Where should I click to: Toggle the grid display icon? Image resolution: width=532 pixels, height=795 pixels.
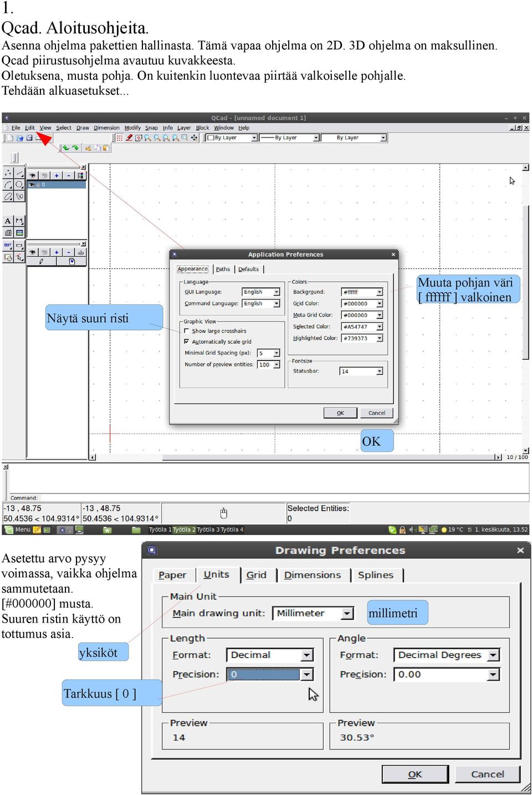119,138
